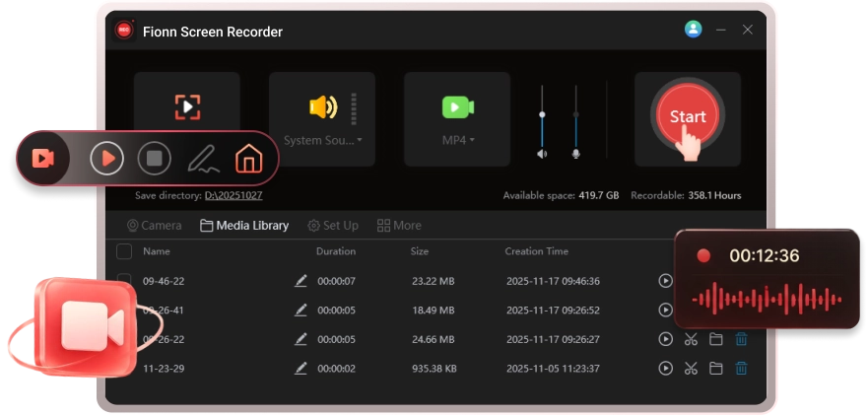
Task: Click the floating toolbar play button
Action: pos(106,159)
